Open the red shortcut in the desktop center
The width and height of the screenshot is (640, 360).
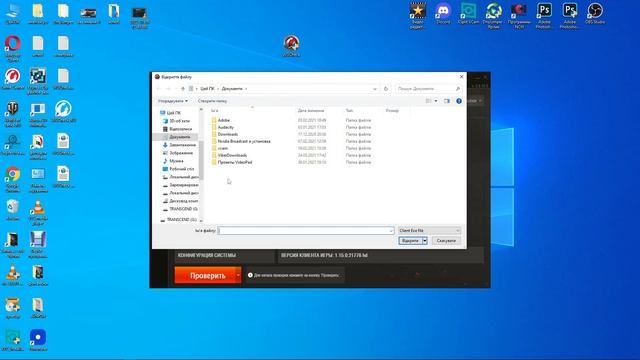pyautogui.click(x=291, y=46)
